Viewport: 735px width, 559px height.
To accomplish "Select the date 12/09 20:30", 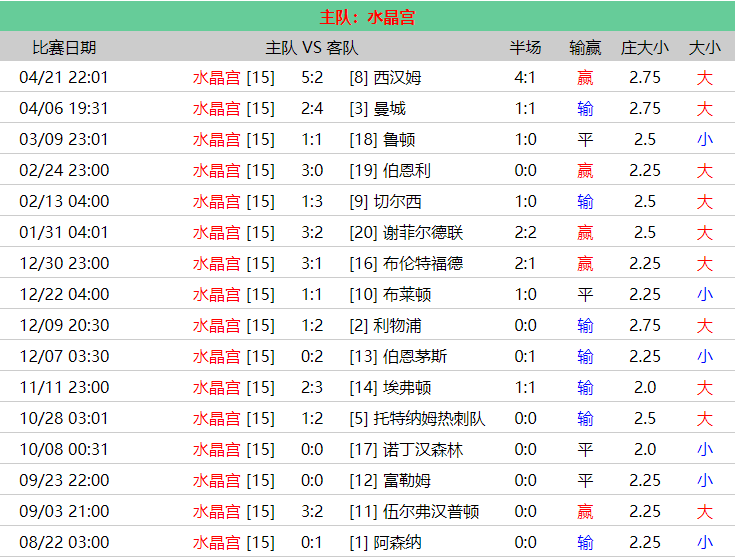I will tap(64, 325).
